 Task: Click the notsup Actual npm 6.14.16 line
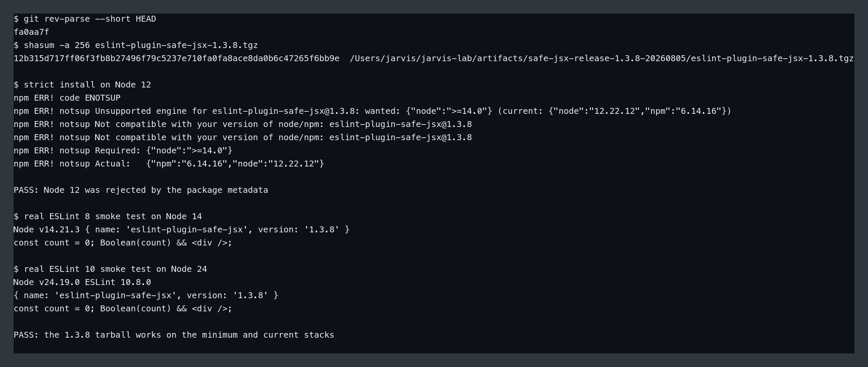(x=169, y=164)
